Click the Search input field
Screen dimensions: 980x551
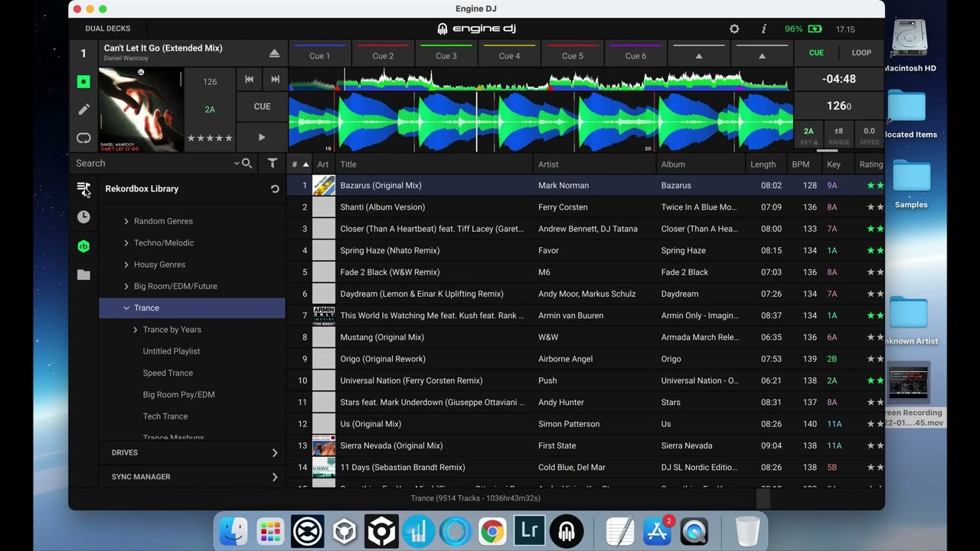pos(153,163)
